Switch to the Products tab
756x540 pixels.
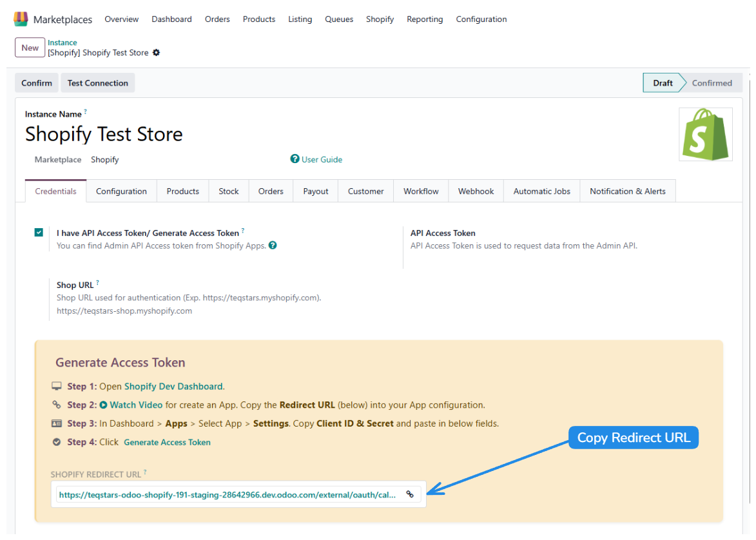click(183, 191)
